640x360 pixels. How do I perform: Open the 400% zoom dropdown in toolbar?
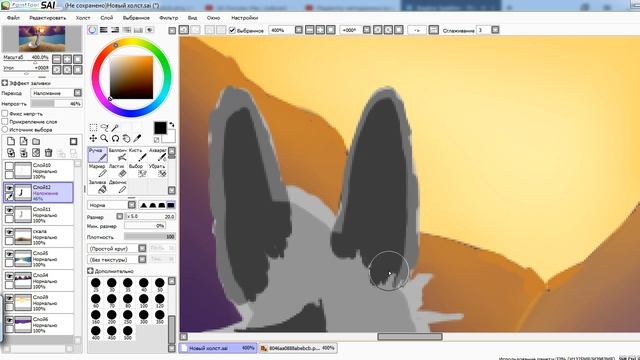coord(299,30)
